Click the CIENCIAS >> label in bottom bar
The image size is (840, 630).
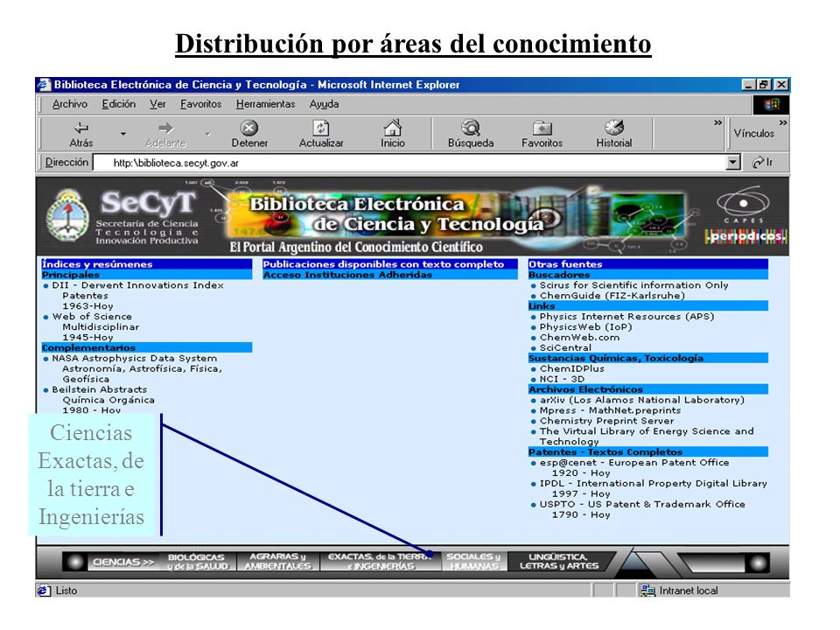click(123, 562)
